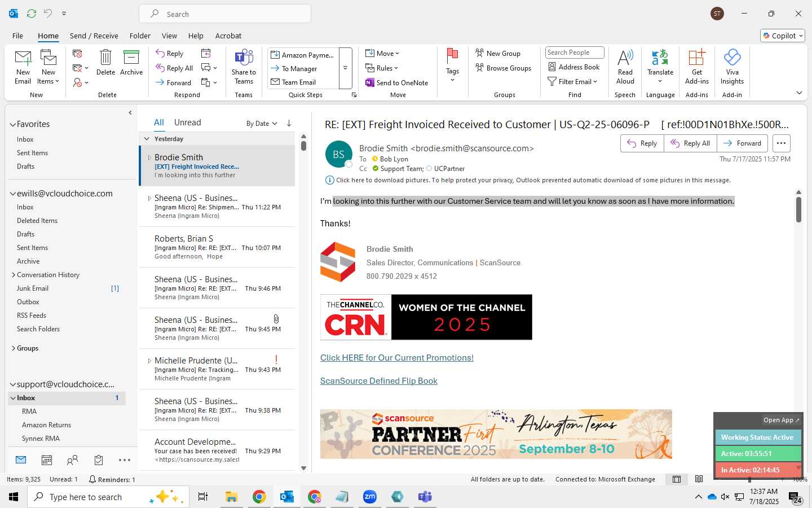Collapse the ribbon with chevron
The image size is (812, 508).
799,93
